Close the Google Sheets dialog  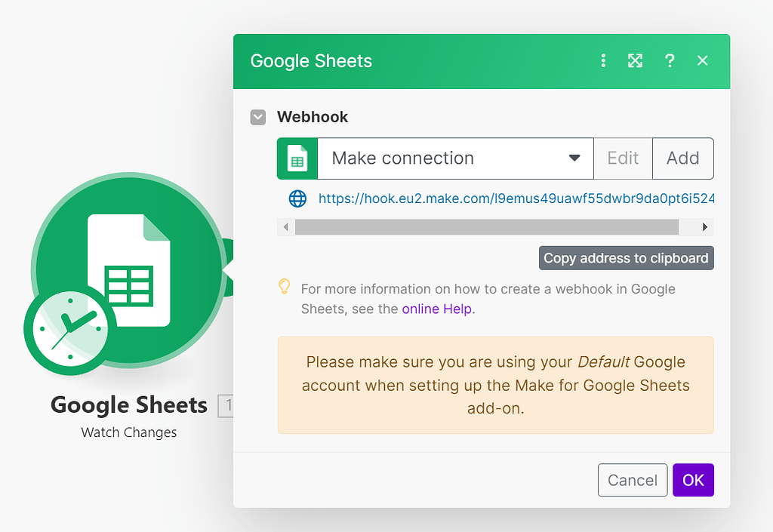click(703, 61)
